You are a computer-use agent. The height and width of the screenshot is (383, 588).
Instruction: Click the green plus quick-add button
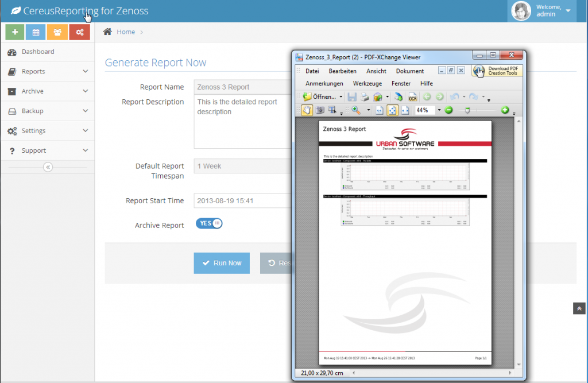[15, 32]
